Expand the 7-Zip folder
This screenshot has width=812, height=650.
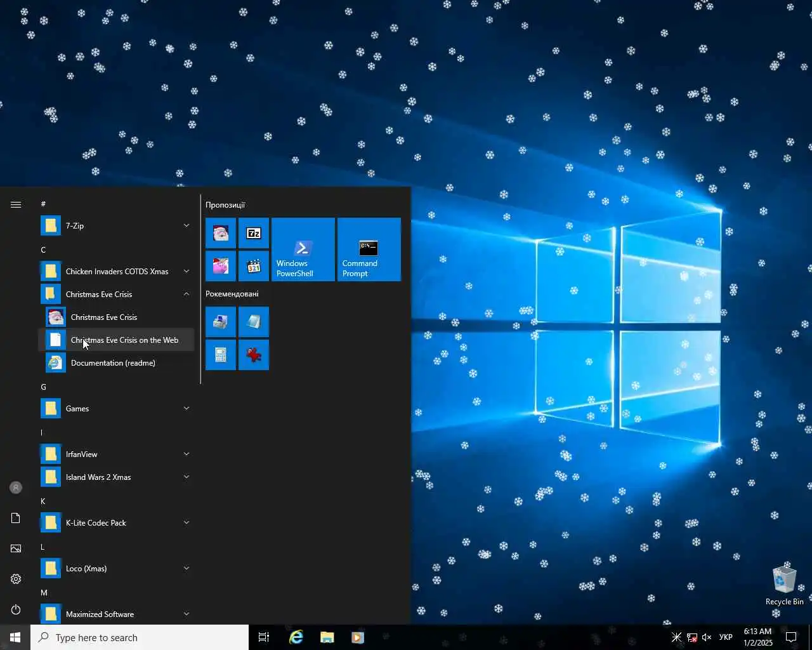pyautogui.click(x=117, y=225)
